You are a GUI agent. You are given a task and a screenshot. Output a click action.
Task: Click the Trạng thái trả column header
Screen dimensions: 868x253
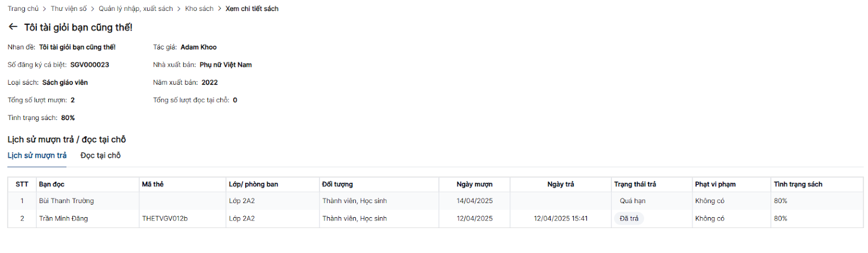(635, 185)
